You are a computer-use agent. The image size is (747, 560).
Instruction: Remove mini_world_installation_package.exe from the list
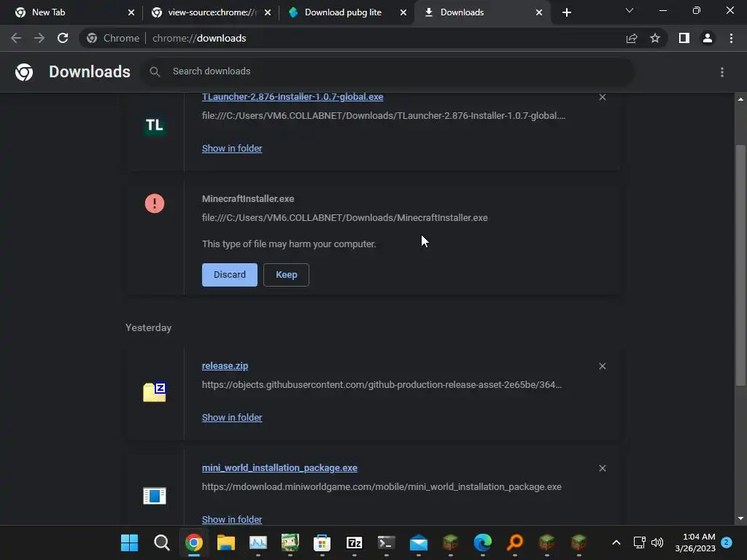602,468
